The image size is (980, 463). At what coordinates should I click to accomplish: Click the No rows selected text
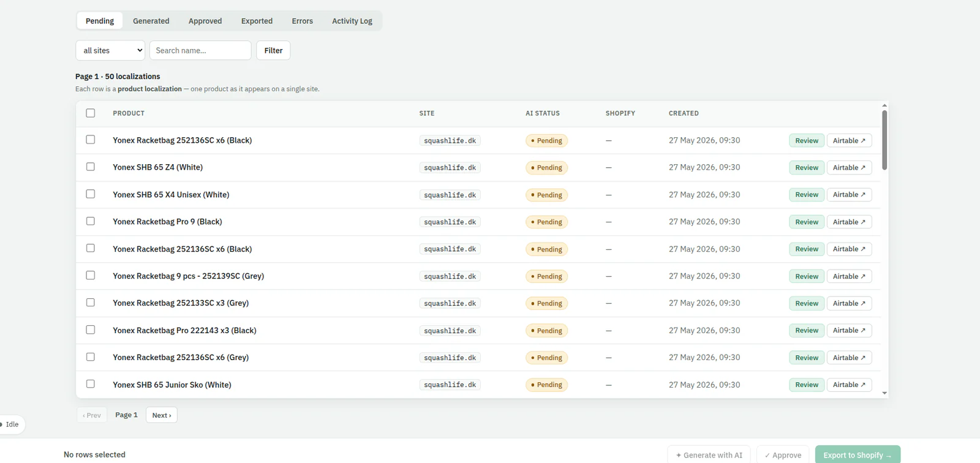94,454
